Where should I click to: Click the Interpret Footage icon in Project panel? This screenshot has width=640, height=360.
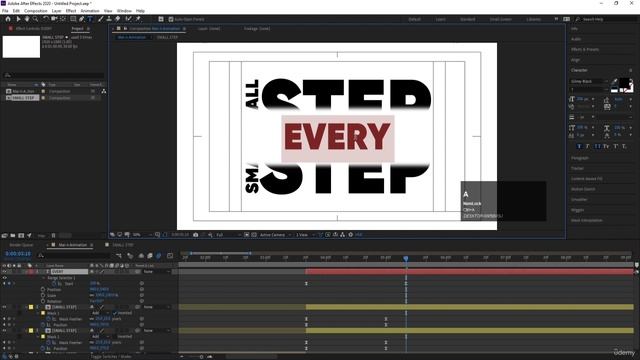pyautogui.click(x=4, y=236)
